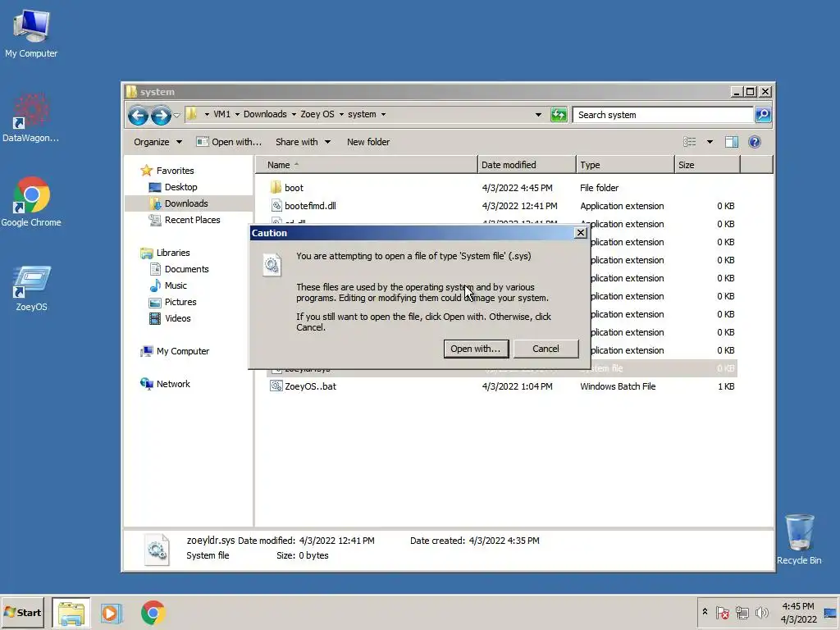
Task: Show hidden tray icons
Action: [x=705, y=612]
